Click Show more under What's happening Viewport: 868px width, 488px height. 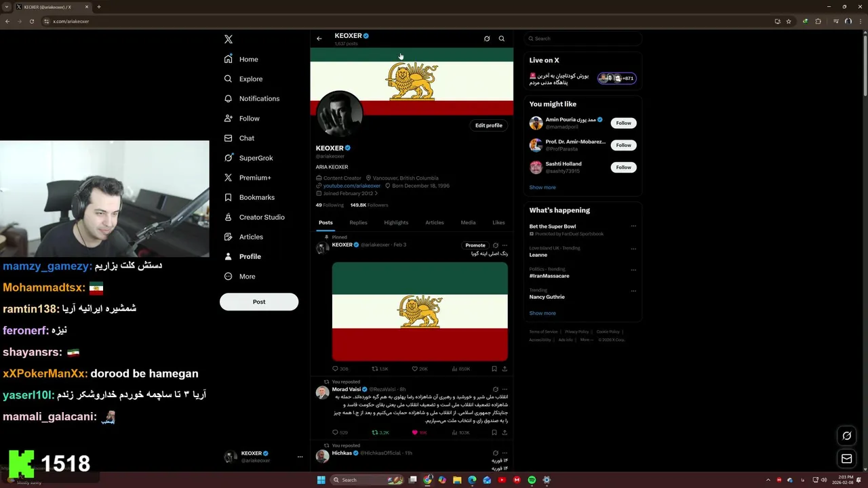click(542, 313)
